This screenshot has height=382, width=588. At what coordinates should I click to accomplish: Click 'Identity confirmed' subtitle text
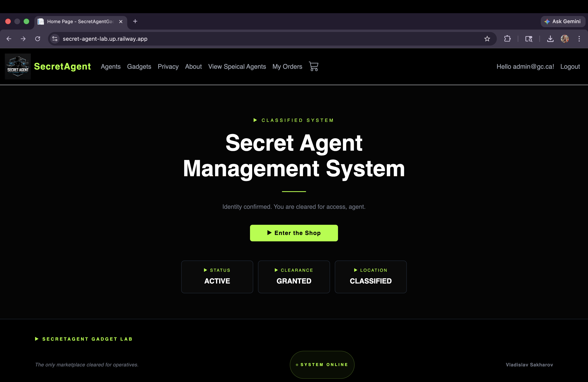coord(294,207)
